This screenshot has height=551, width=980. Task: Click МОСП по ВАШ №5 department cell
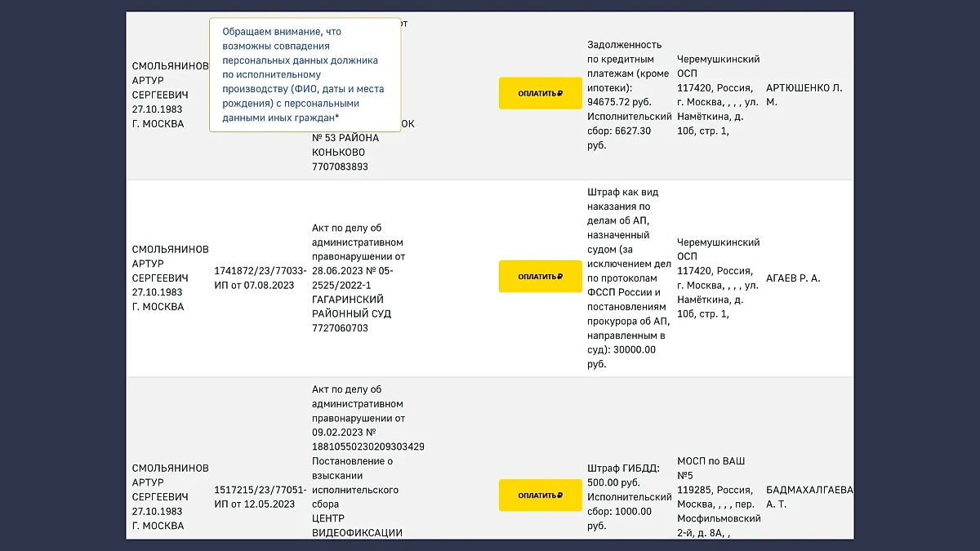(719, 496)
